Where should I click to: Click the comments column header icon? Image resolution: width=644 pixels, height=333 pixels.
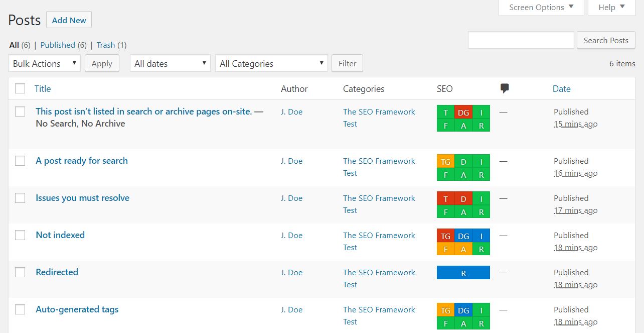tap(505, 88)
